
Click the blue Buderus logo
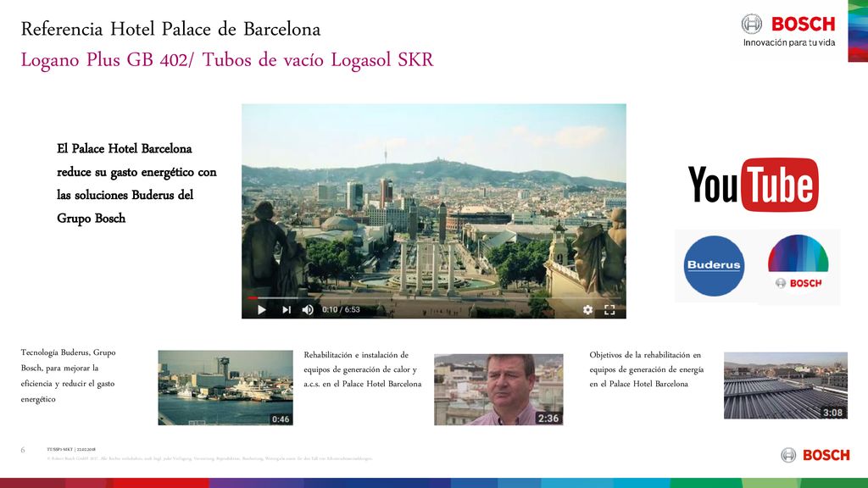pos(714,265)
